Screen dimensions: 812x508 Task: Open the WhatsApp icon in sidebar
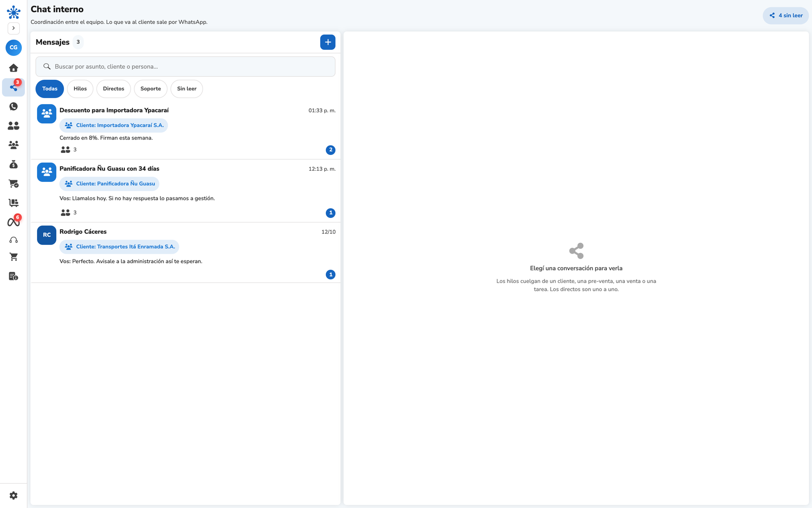coord(14,107)
